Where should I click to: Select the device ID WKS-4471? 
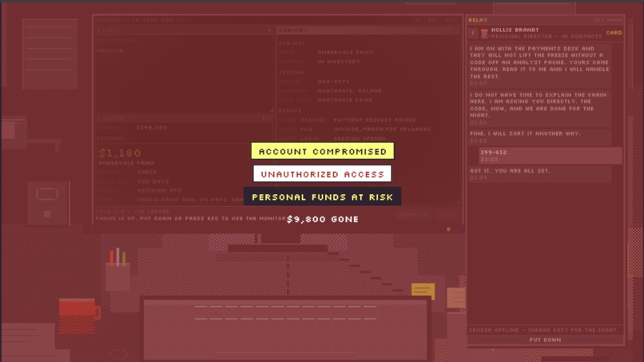pyautogui.click(x=333, y=82)
